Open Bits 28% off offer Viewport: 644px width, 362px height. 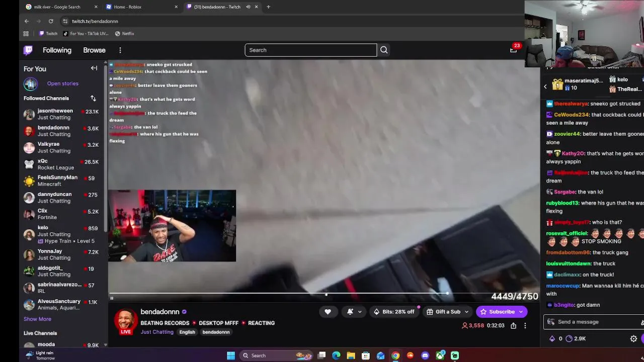point(393,312)
